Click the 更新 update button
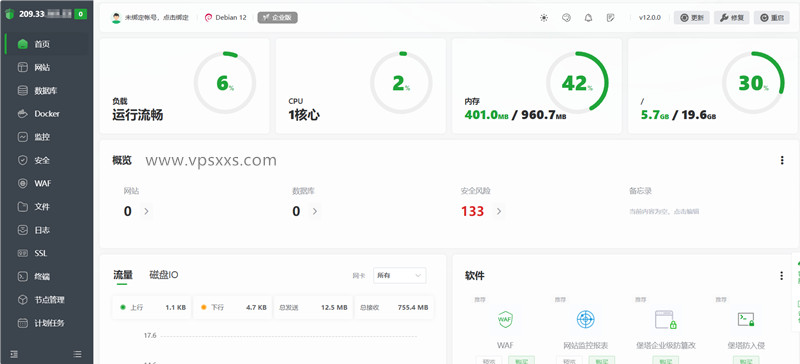Viewport: 800px width, 364px height. pos(692,18)
